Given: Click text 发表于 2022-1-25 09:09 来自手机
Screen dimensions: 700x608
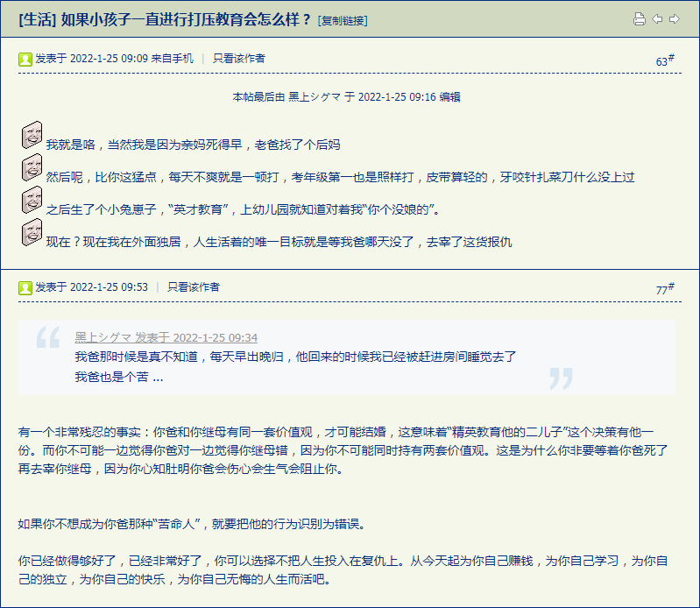Looking at the screenshot, I should coord(114,59).
